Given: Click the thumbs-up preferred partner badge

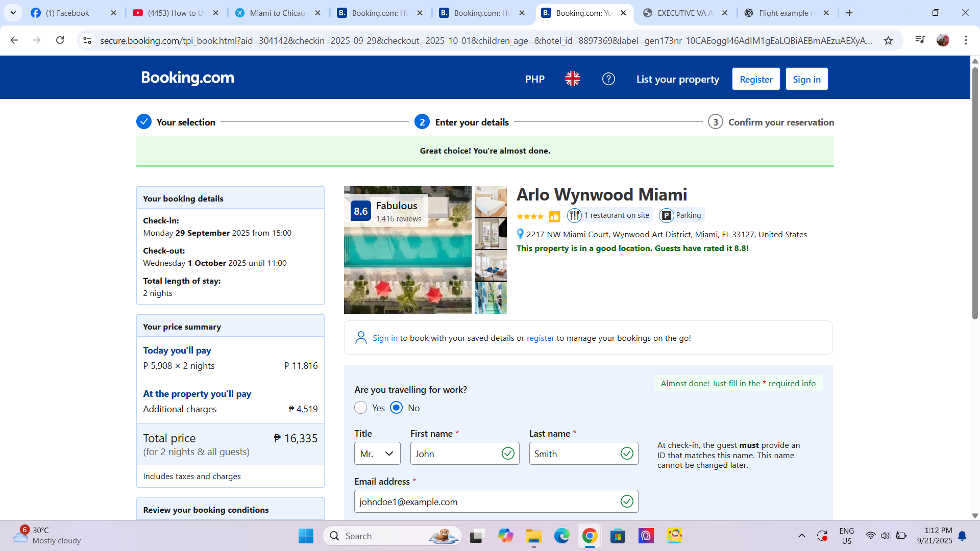Looking at the screenshot, I should [554, 216].
